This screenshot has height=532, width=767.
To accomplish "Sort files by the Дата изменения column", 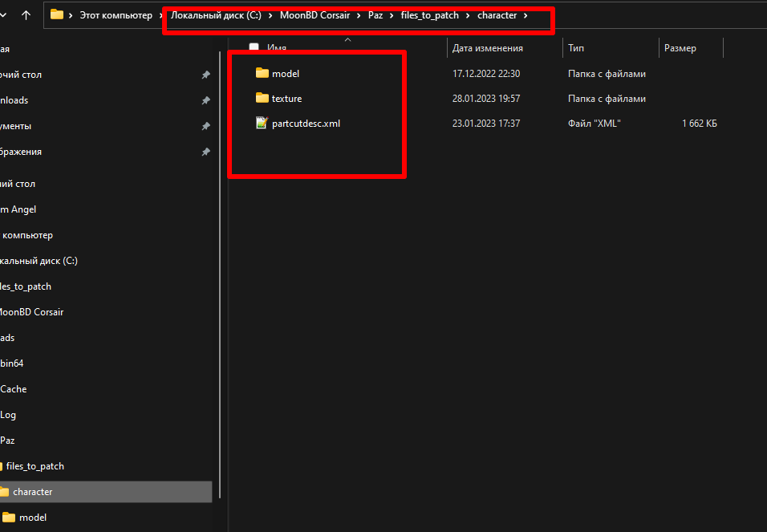I will 487,48.
